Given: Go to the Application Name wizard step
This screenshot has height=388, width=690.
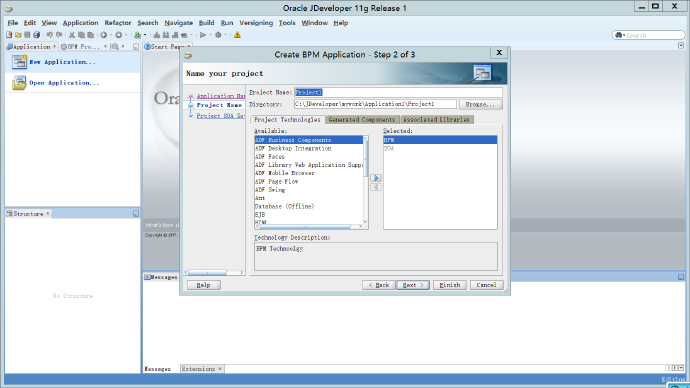Looking at the screenshot, I should tap(220, 95).
